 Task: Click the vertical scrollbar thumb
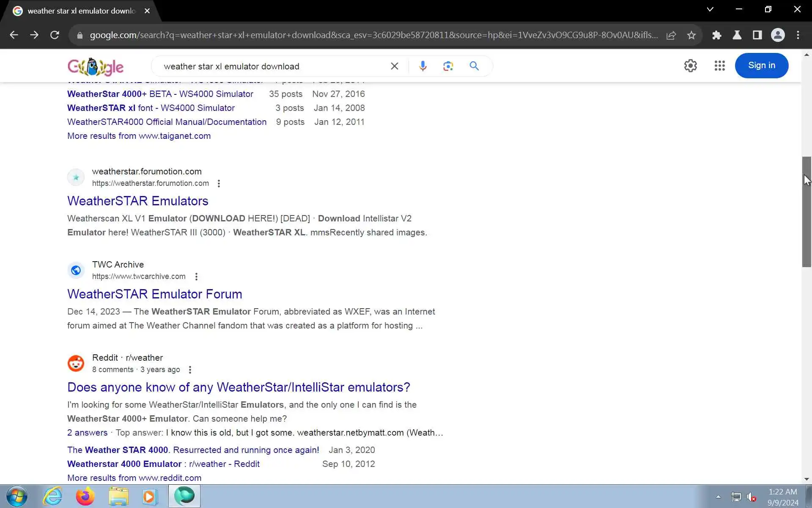click(x=806, y=212)
